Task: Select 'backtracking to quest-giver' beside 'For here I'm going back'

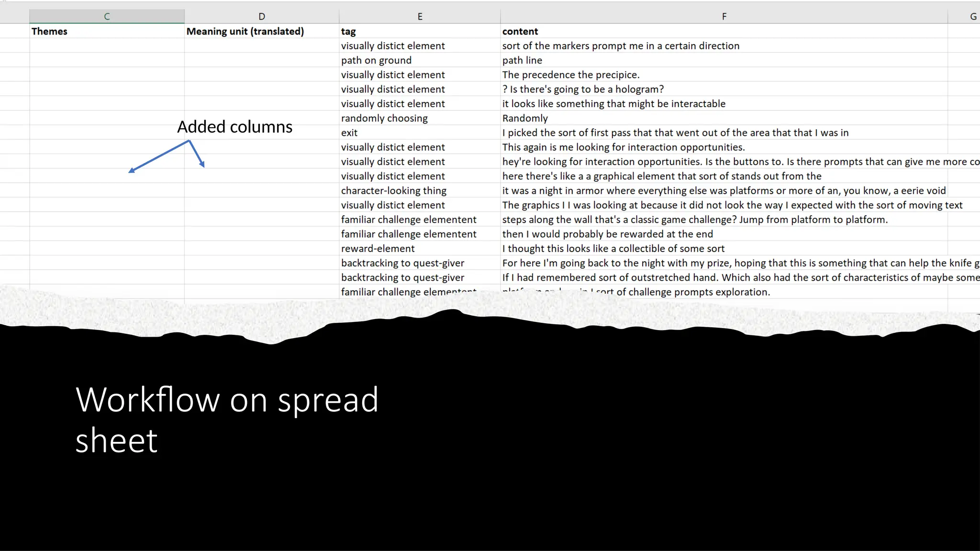Action: [x=420, y=263]
